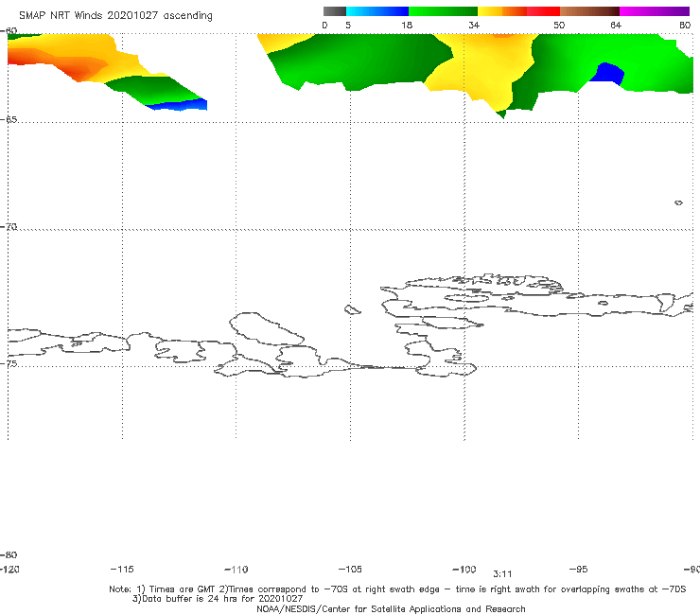Pick the magenta-purple segment of the colorbar
This screenshot has height=615, width=700.
[655, 11]
